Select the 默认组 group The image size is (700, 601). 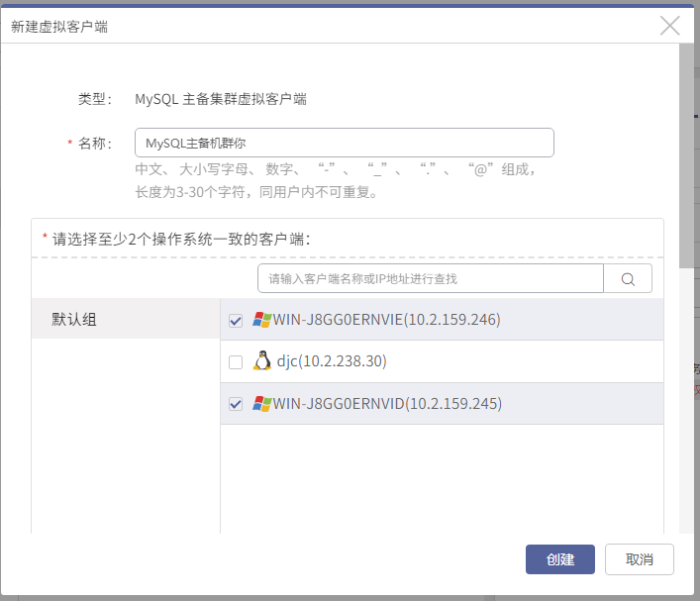coord(126,319)
